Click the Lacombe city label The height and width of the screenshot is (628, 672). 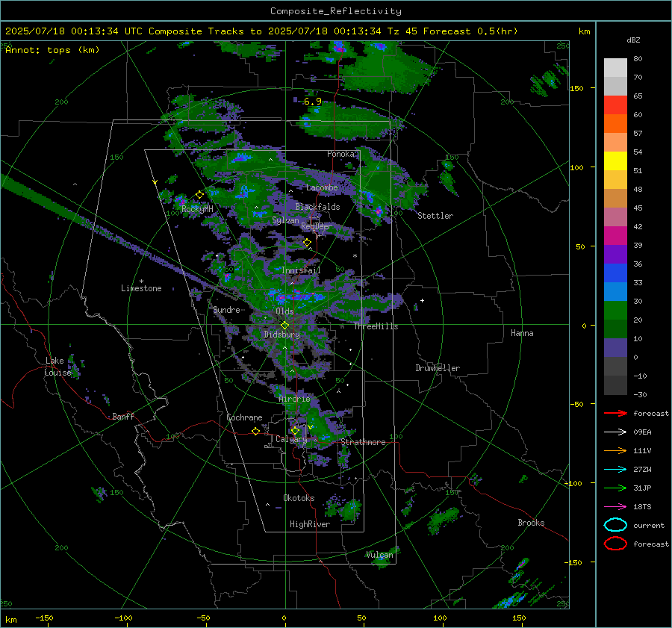click(x=322, y=187)
